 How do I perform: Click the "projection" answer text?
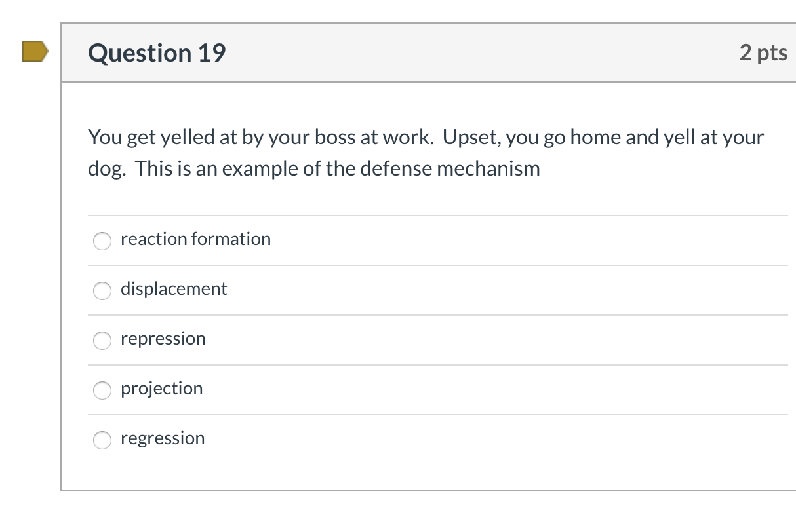pyautogui.click(x=161, y=389)
